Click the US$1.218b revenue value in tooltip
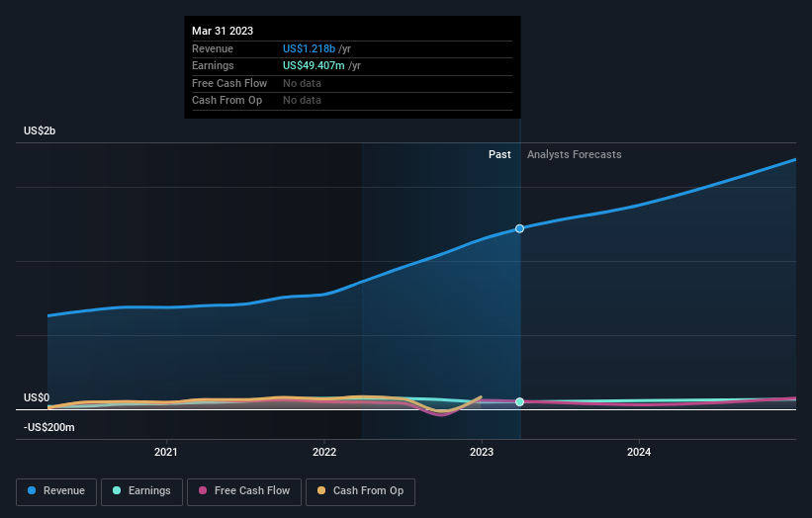Image resolution: width=812 pixels, height=518 pixels. tap(309, 48)
